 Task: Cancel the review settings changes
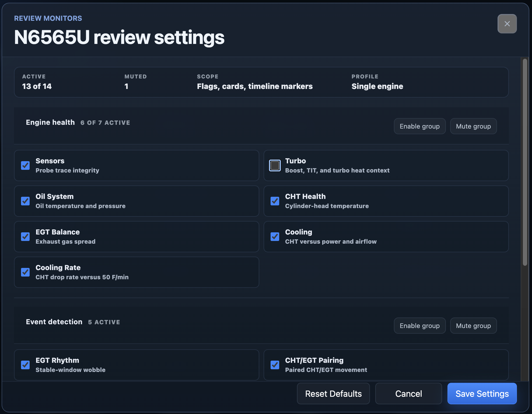408,394
